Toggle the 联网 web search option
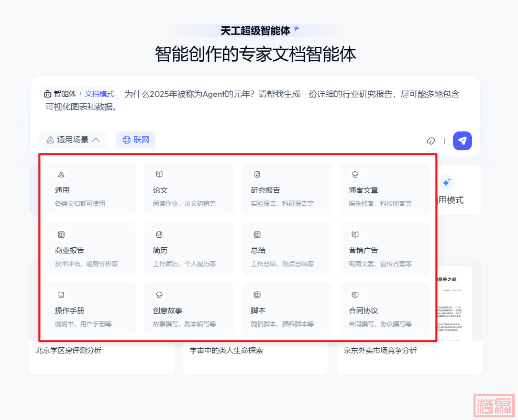518x420 pixels. (136, 140)
